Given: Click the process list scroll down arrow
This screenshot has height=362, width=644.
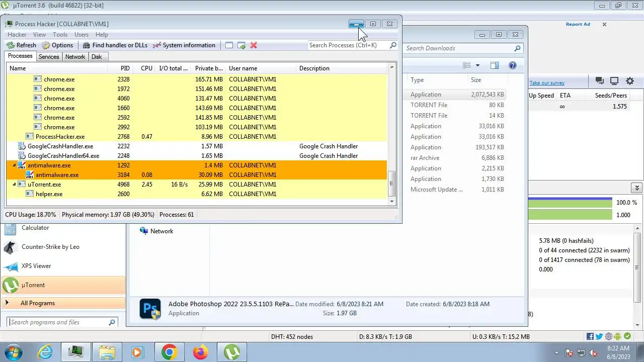Looking at the screenshot, I should point(392,202).
